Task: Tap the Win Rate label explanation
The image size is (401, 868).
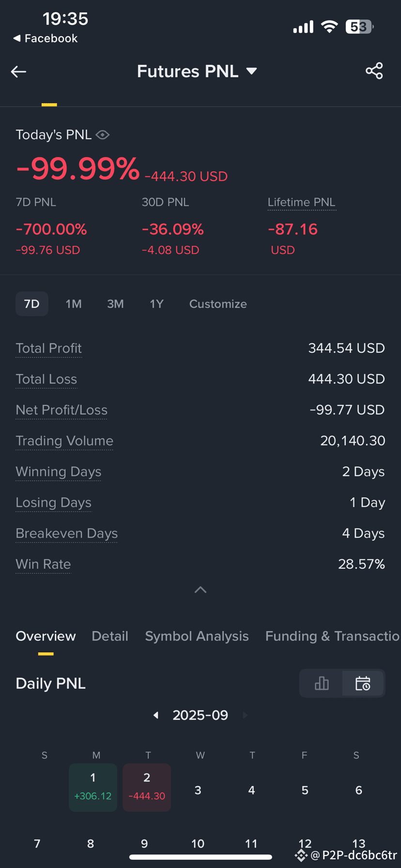Action: tap(43, 564)
